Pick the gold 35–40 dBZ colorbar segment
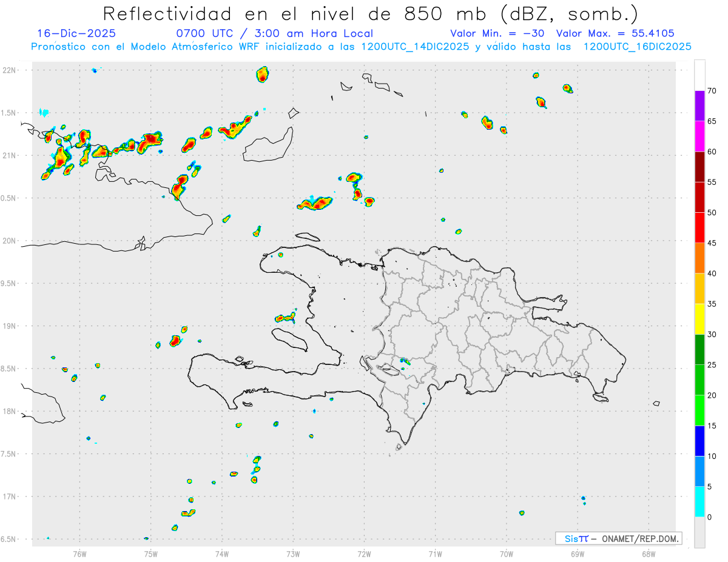The width and height of the screenshot is (728, 562). pos(699,289)
